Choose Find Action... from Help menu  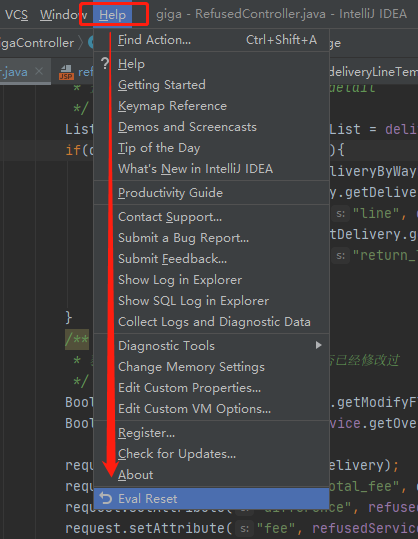point(212,40)
